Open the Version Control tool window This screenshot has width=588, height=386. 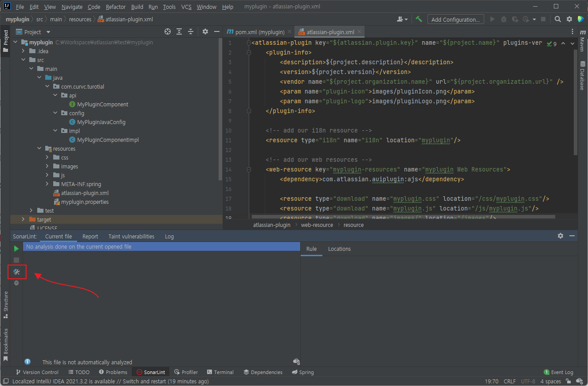pos(37,372)
